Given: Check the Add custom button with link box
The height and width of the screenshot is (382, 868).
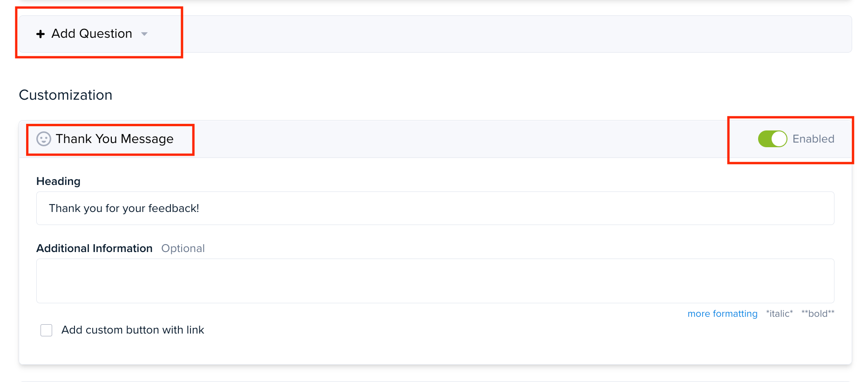Looking at the screenshot, I should [x=47, y=330].
